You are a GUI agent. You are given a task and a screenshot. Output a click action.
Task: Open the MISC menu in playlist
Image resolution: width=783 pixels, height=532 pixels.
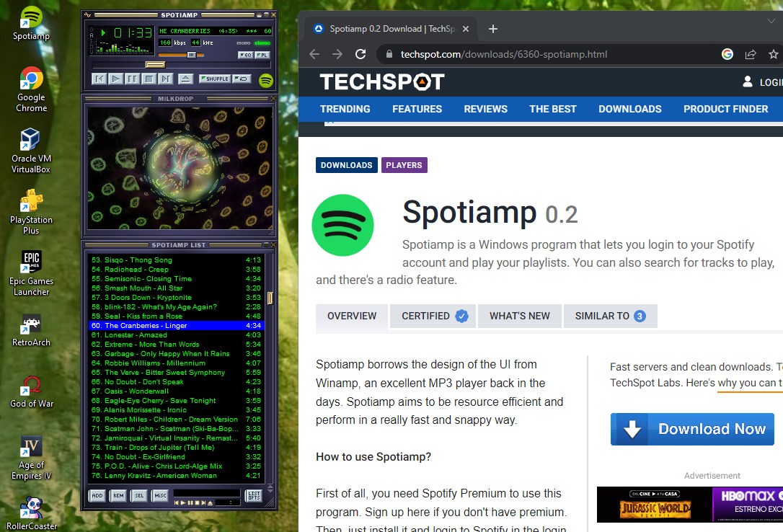[159, 495]
